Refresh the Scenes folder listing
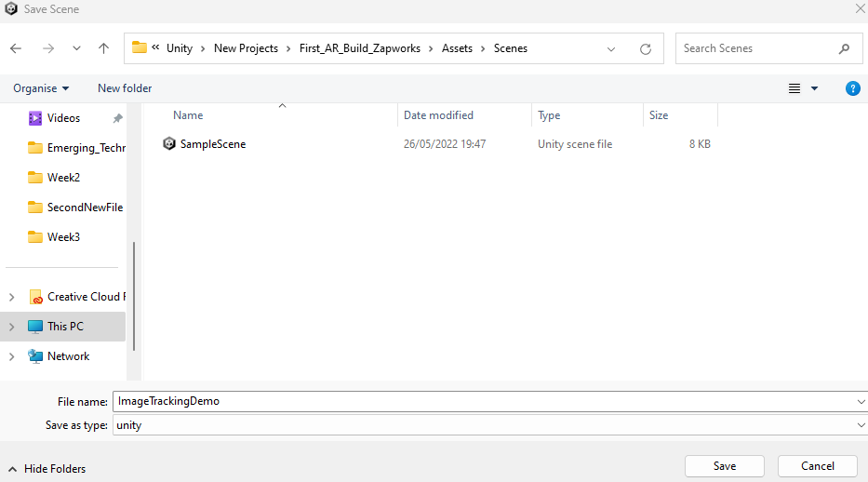Viewport: 868px width, 482px height. (645, 48)
